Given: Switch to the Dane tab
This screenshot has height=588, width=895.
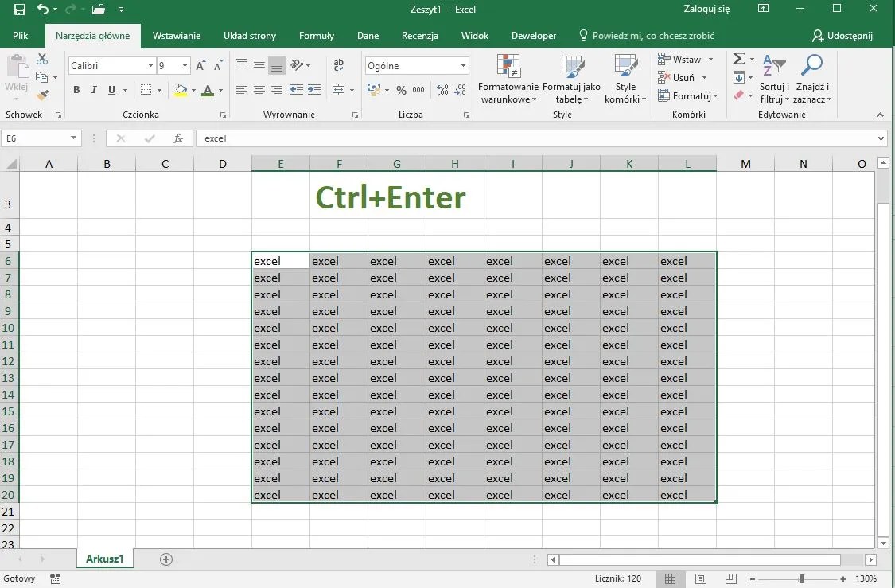Looking at the screenshot, I should [368, 35].
